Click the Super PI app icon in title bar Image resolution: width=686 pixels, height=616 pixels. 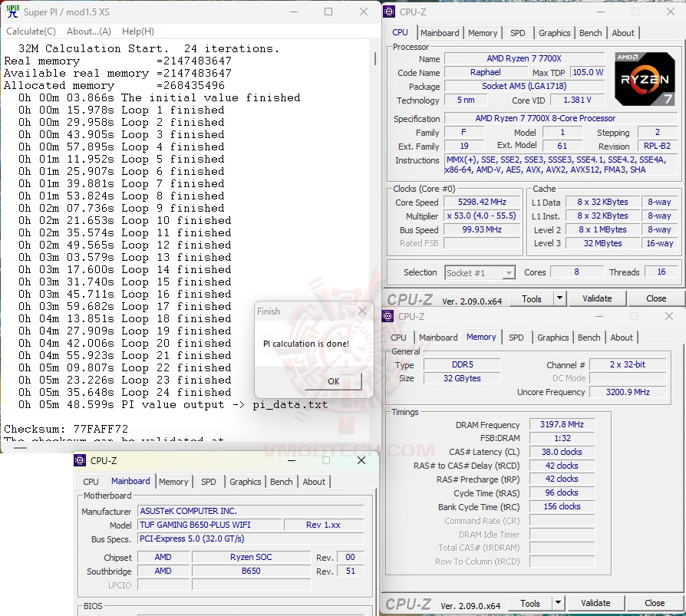[13, 12]
